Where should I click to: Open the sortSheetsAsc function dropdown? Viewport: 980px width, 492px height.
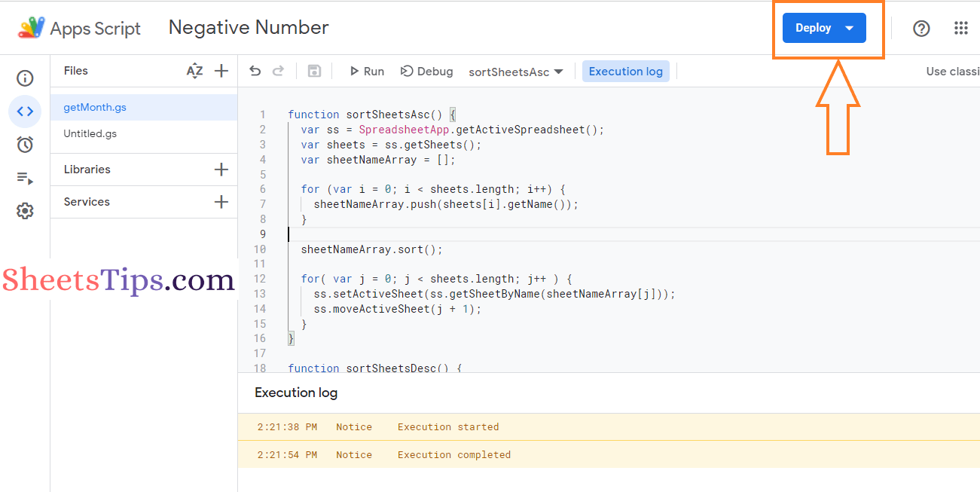(x=516, y=72)
